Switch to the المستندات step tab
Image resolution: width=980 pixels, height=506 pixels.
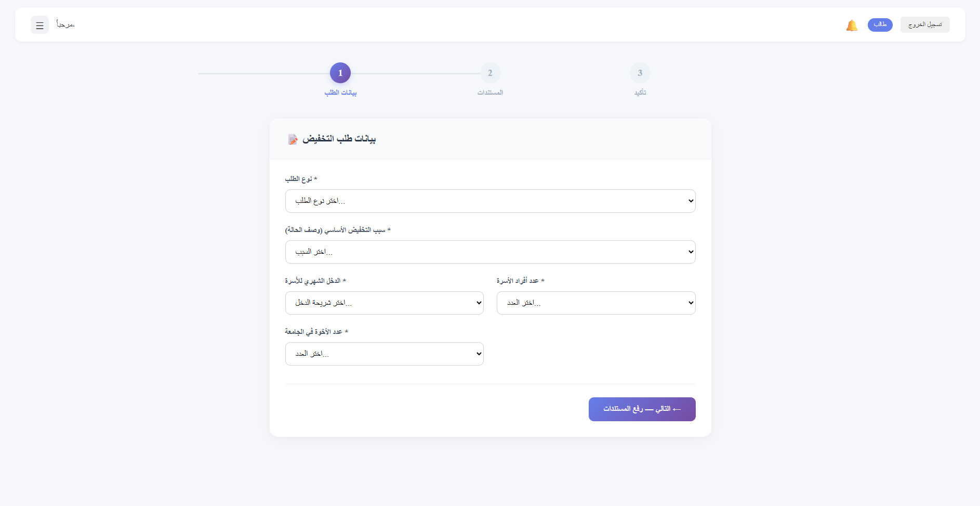pos(490,93)
